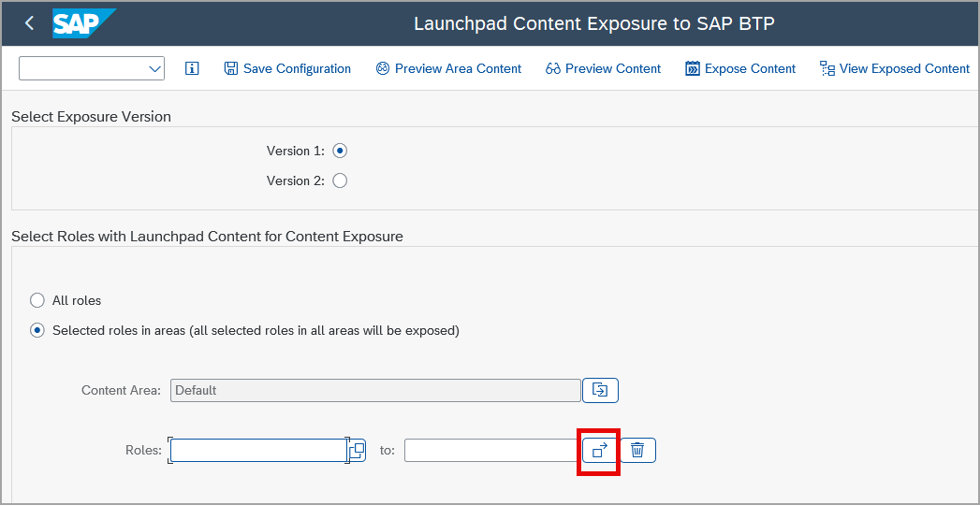
Task: Open the content area selection button
Action: tap(600, 390)
